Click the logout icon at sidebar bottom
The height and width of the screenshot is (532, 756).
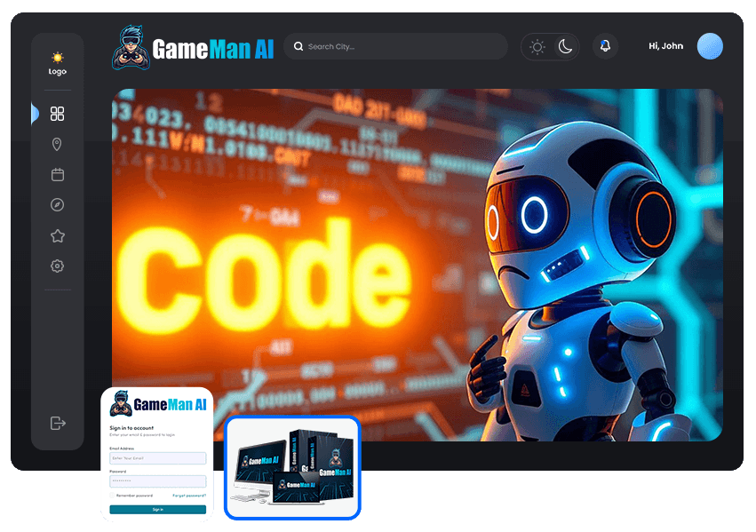58,423
